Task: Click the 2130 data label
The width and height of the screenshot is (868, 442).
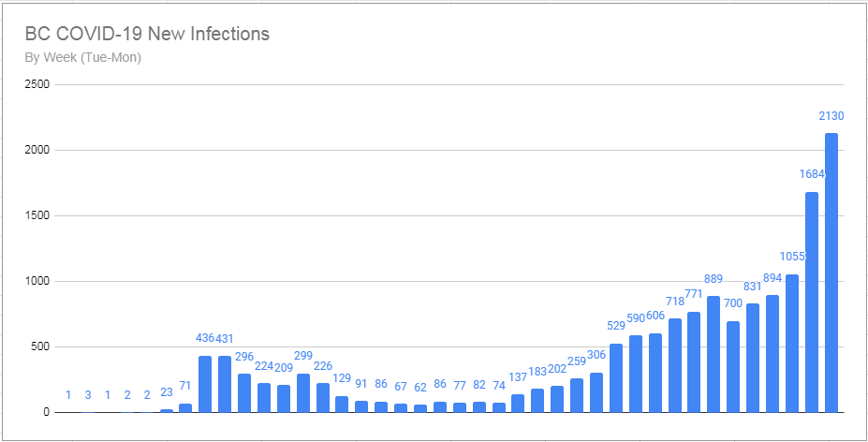Action: pos(831,116)
